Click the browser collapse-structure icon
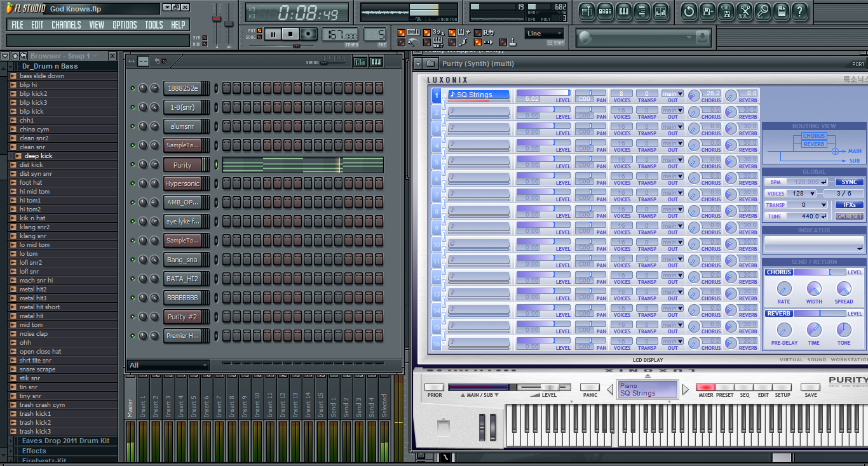Viewport: 868px width, 466px height. click(x=24, y=56)
